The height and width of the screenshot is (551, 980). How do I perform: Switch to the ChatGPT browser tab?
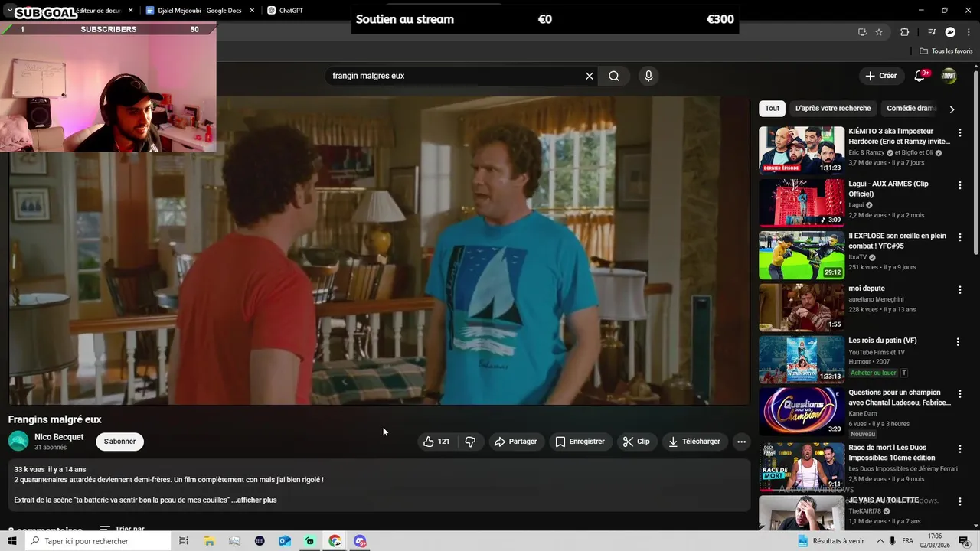291,11
